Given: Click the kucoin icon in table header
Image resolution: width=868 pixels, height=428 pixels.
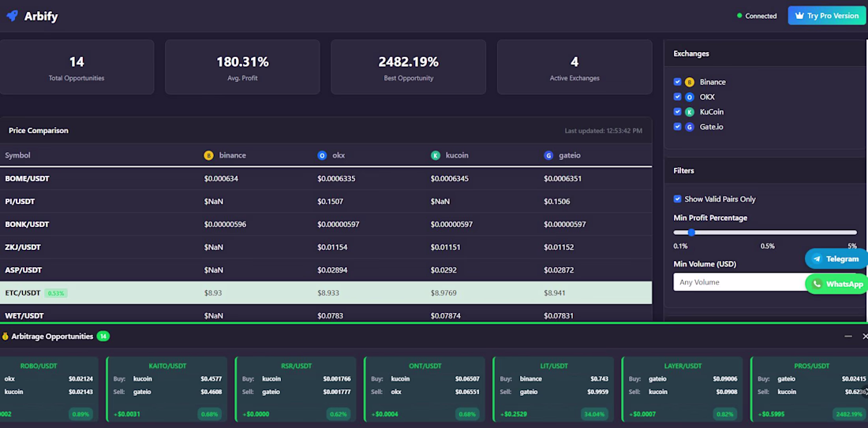Looking at the screenshot, I should 436,155.
